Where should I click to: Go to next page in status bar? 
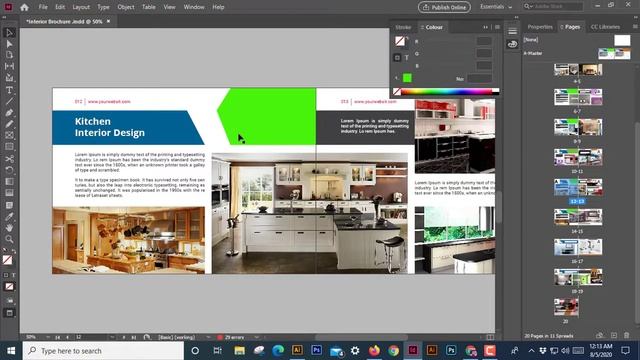click(x=124, y=337)
